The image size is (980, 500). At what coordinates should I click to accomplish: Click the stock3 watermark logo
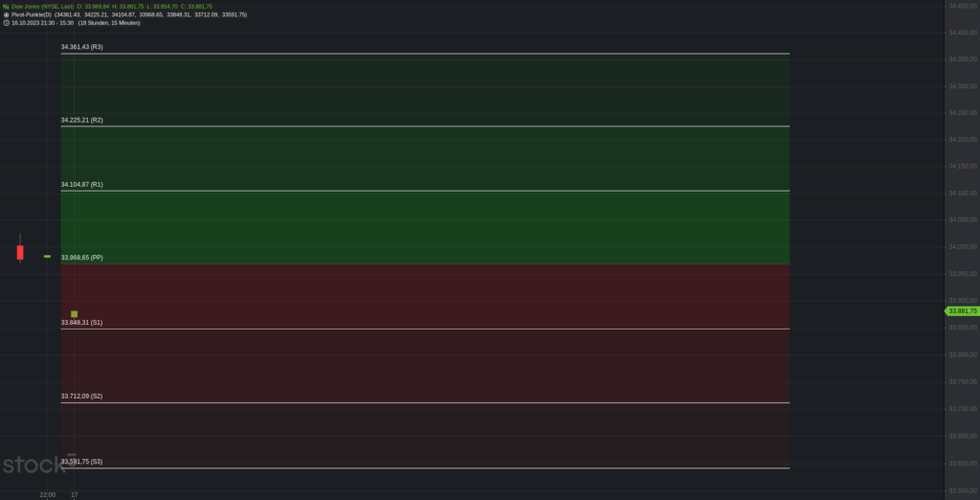(x=39, y=464)
